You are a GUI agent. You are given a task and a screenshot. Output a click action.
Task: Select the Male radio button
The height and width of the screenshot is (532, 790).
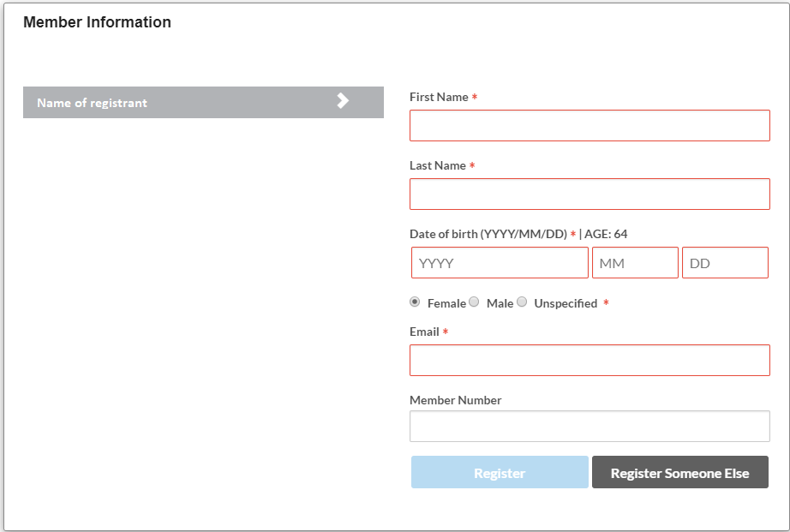pos(474,302)
